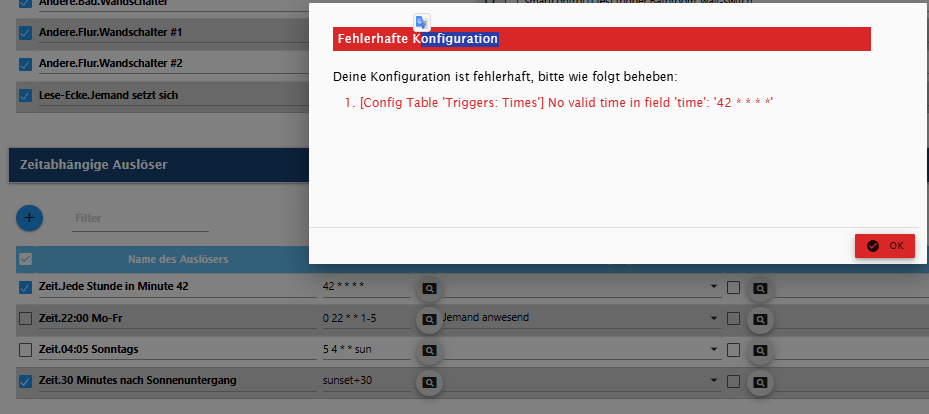Uncheck Lese-Ecke.Jemand setzt sich checkbox
This screenshot has height=414, width=929.
(25, 95)
